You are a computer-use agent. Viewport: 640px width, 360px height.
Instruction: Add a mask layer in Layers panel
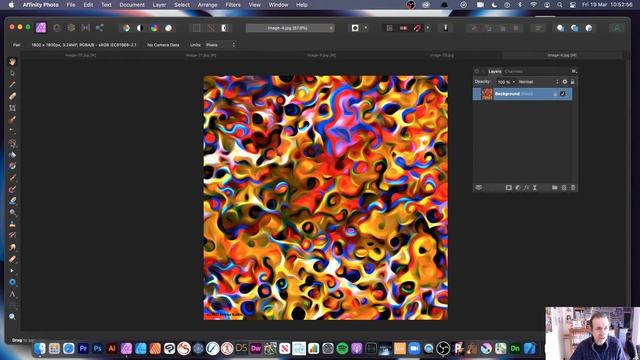(509, 188)
